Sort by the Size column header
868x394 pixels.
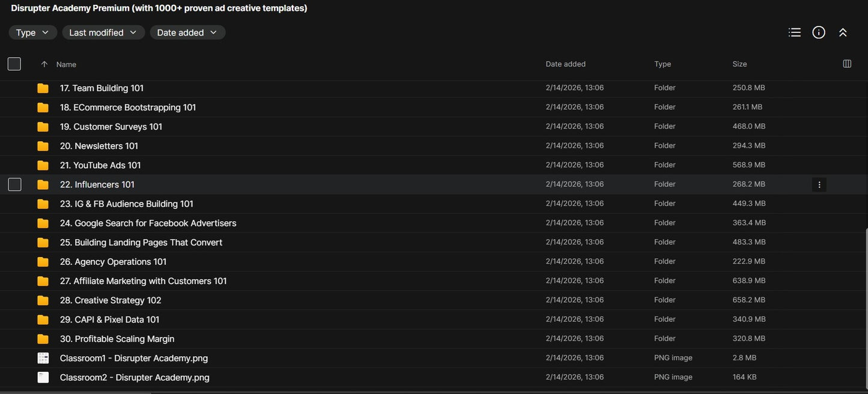(x=739, y=64)
